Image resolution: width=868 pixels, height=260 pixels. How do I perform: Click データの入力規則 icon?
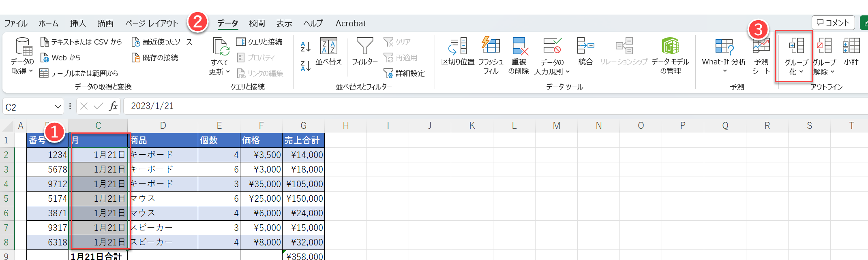click(552, 46)
